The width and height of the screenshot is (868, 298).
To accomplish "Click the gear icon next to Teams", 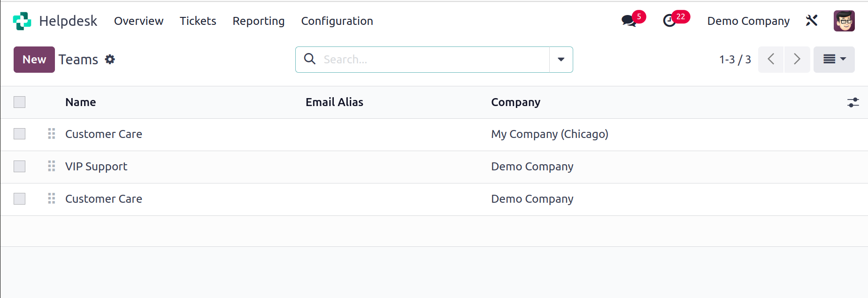I will pyautogui.click(x=110, y=60).
